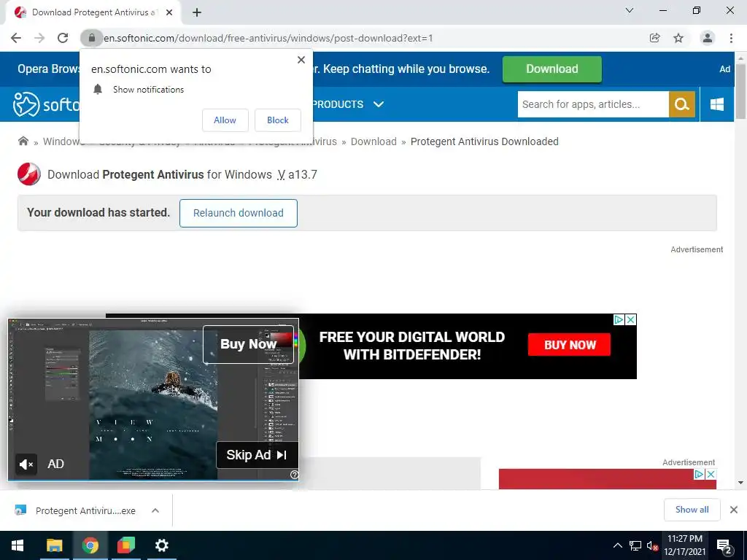The width and height of the screenshot is (747, 560).
Task: Open the Windows Start menu
Action: 18,545
